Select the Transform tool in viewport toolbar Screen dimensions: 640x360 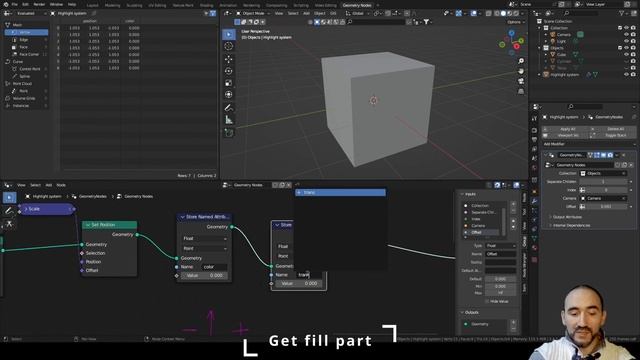coord(229,95)
